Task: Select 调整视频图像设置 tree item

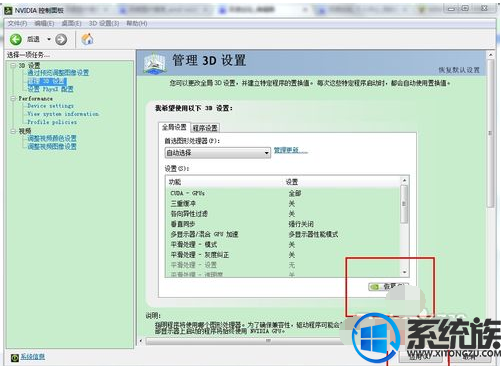Action: click(x=52, y=146)
